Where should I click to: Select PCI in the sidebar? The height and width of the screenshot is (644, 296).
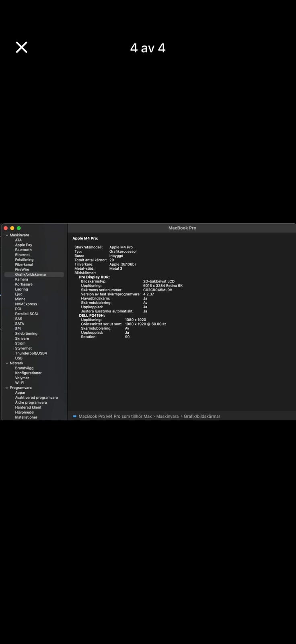pyautogui.click(x=18, y=309)
